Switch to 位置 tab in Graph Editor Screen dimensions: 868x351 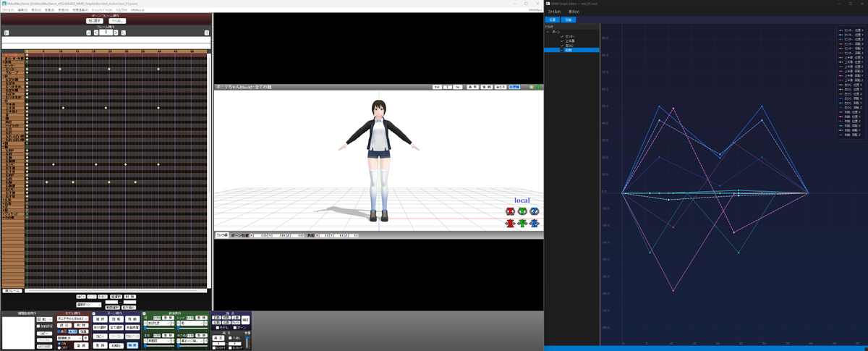click(553, 20)
